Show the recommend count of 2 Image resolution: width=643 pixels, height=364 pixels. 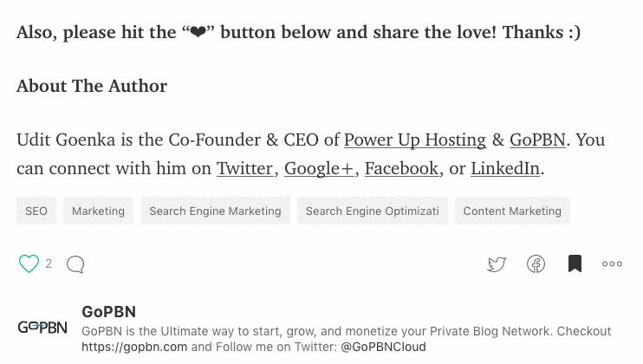coord(49,263)
